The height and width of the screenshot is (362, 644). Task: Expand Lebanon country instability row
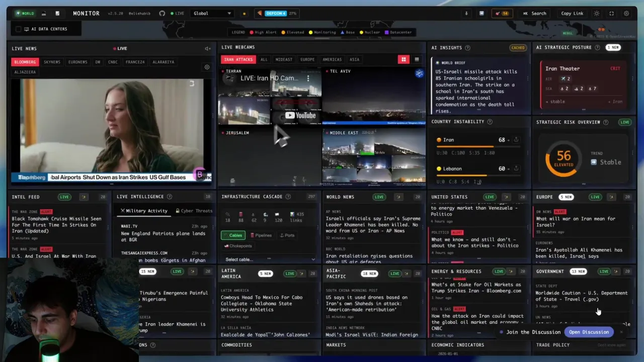click(479, 174)
